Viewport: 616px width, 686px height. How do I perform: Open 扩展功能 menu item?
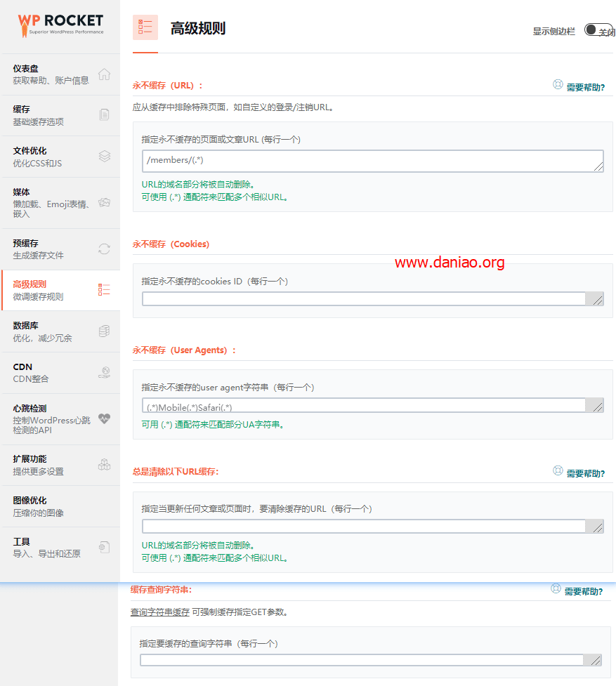point(60,465)
